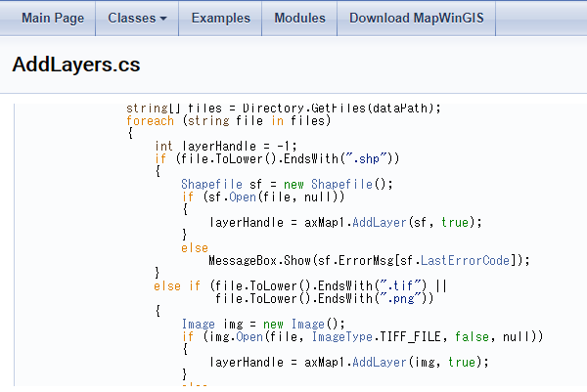Open the Modules tab
The height and width of the screenshot is (392, 587).
coord(299,19)
